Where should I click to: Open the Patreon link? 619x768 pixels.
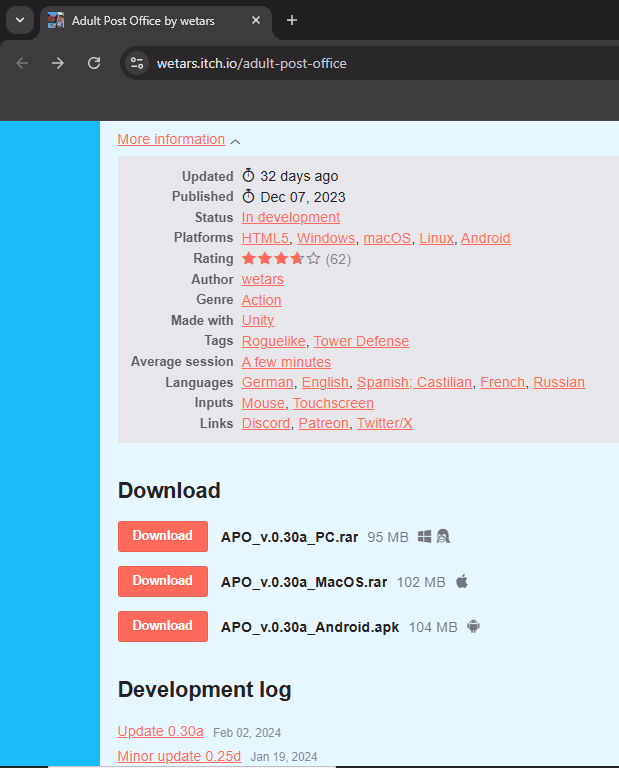pos(323,423)
